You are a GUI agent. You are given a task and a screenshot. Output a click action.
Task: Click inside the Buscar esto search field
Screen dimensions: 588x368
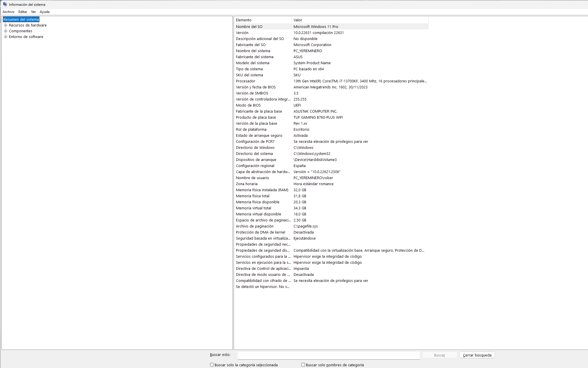(x=328, y=355)
